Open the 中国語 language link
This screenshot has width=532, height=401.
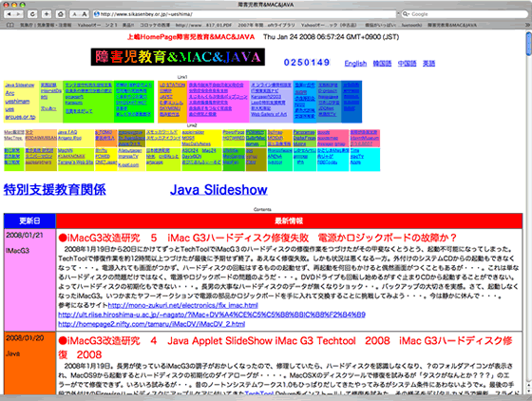point(408,64)
